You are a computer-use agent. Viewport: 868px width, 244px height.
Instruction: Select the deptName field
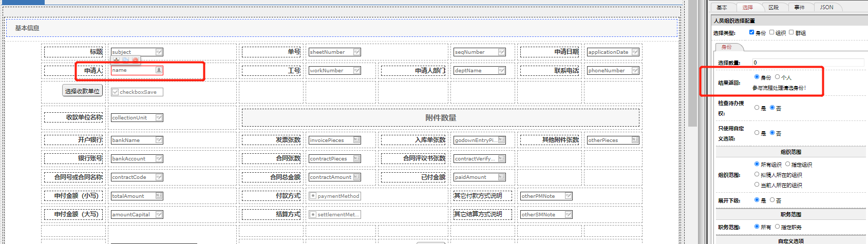tap(480, 70)
